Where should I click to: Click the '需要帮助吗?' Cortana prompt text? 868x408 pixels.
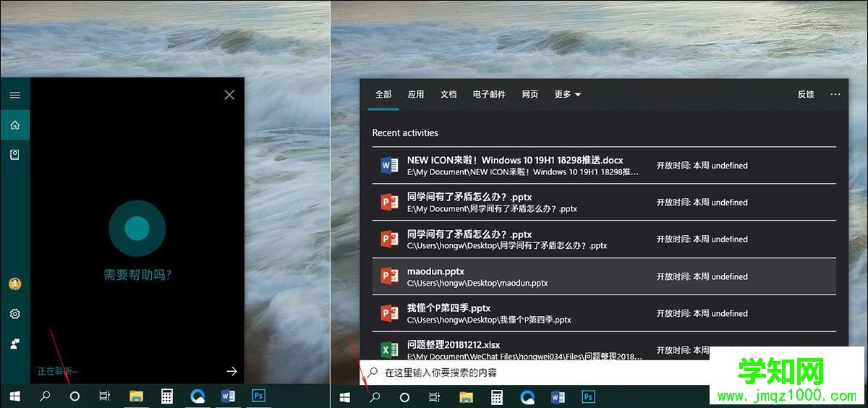coord(137,275)
